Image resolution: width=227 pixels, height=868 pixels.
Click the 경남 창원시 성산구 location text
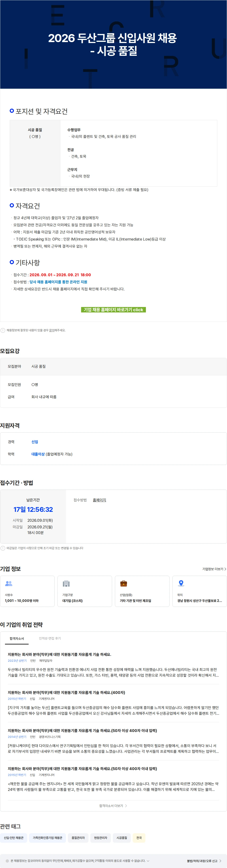(200, 601)
